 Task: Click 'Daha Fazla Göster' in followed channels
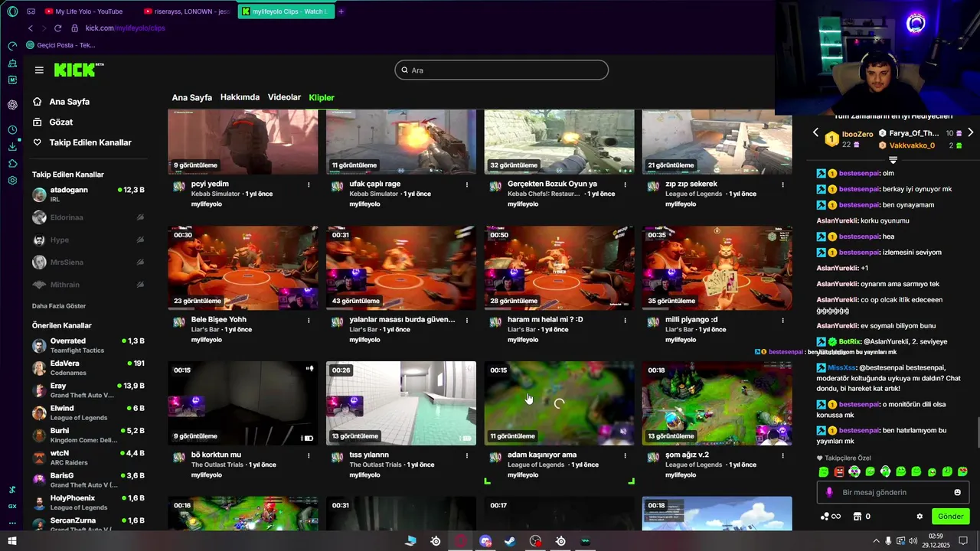(59, 306)
